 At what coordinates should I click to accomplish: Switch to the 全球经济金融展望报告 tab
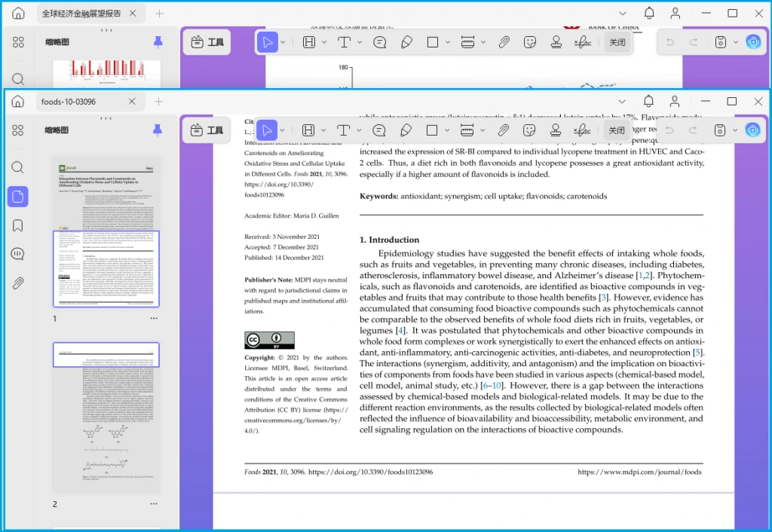(81, 14)
